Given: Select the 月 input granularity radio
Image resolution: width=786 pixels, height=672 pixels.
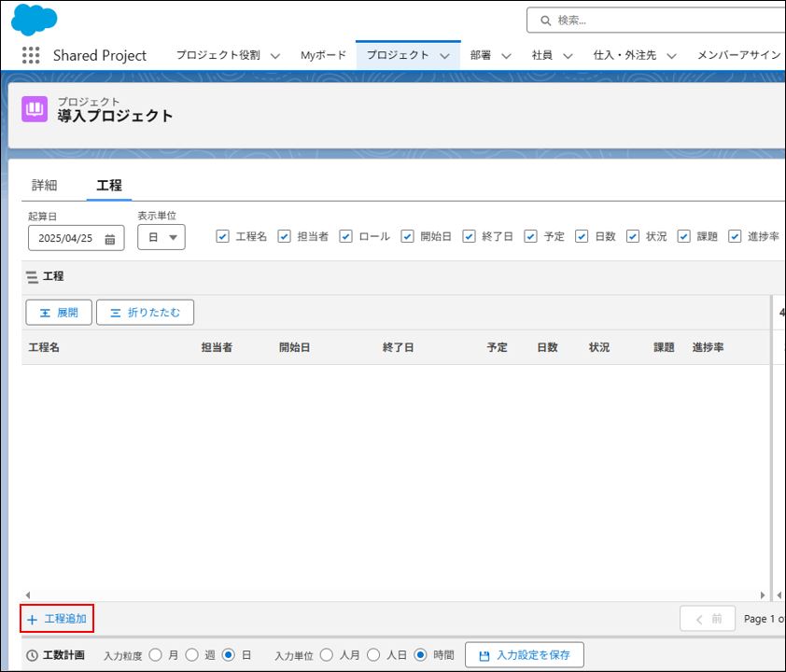Looking at the screenshot, I should pos(156,655).
